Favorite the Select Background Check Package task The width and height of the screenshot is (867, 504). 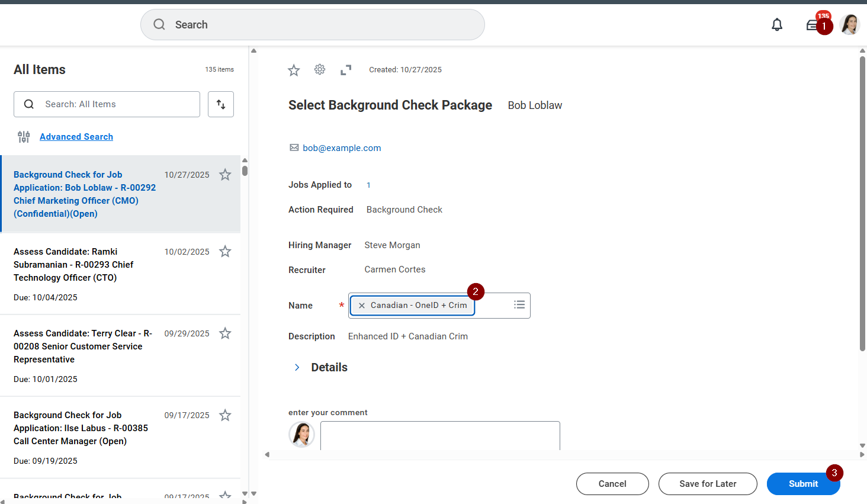pos(294,70)
